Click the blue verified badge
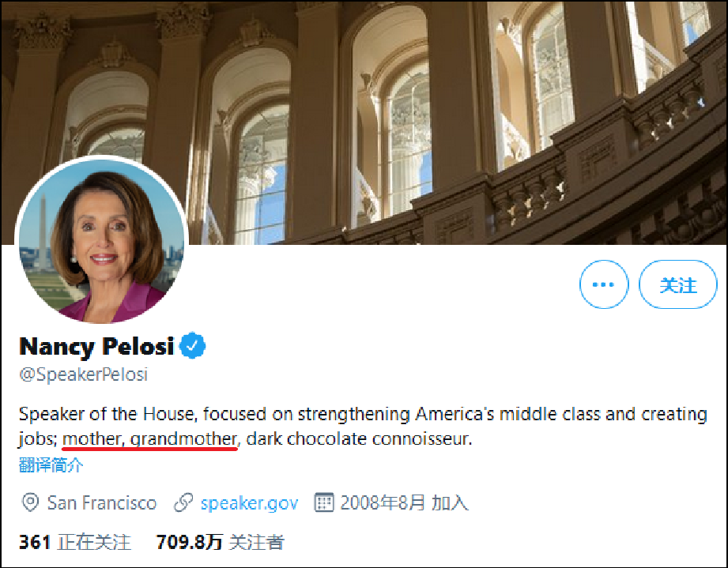 click(194, 345)
